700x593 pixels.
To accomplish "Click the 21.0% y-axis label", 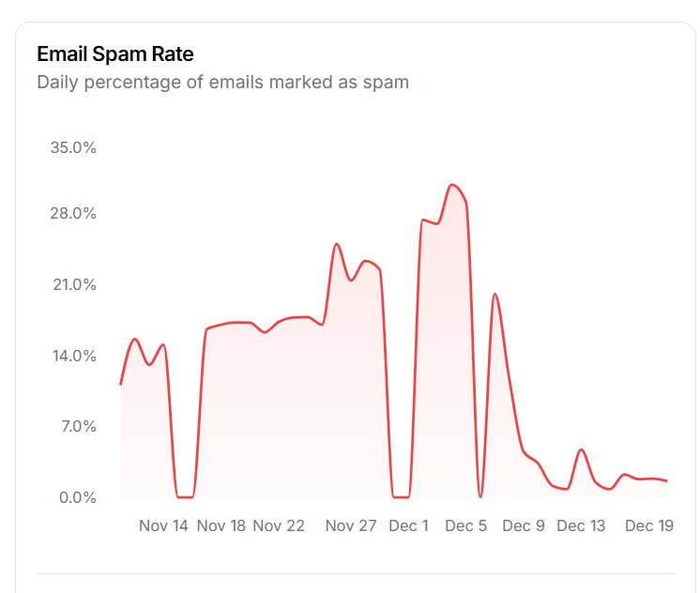I will click(x=74, y=285).
